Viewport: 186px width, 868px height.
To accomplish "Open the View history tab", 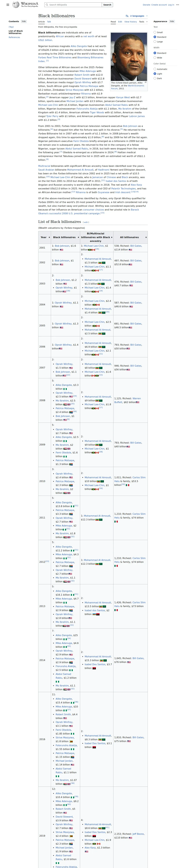I will click(x=131, y=22).
